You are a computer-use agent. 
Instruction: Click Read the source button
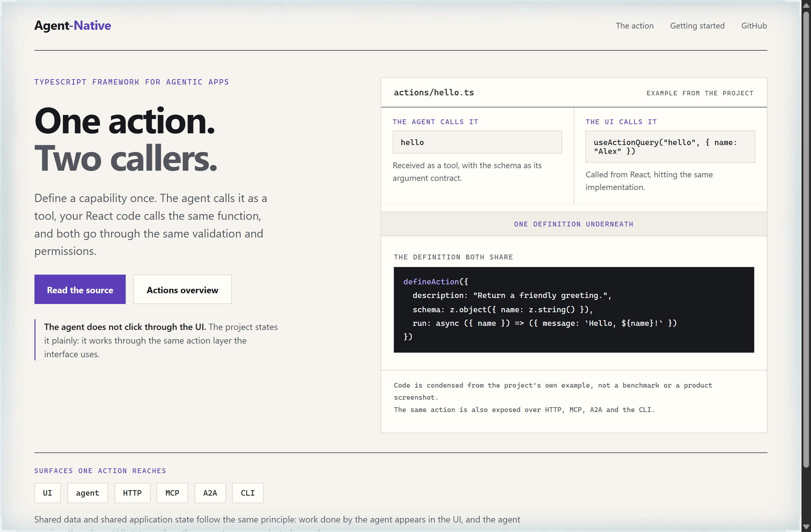[x=80, y=289]
